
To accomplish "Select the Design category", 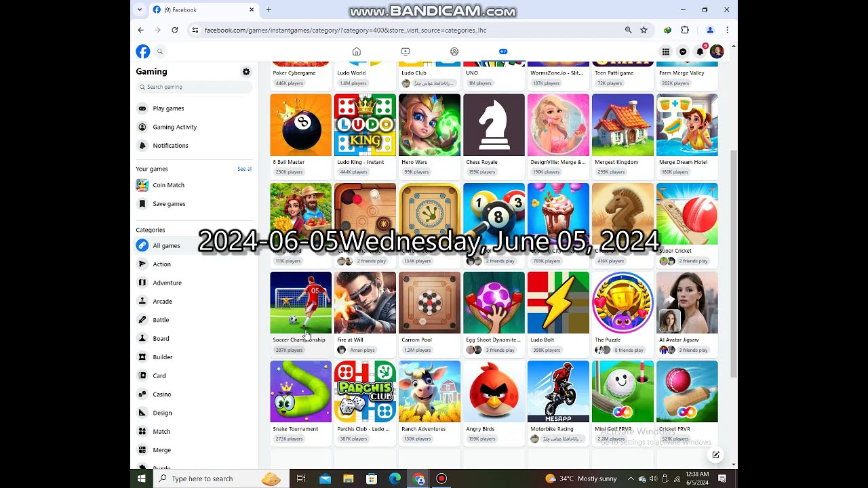I will click(194, 413).
